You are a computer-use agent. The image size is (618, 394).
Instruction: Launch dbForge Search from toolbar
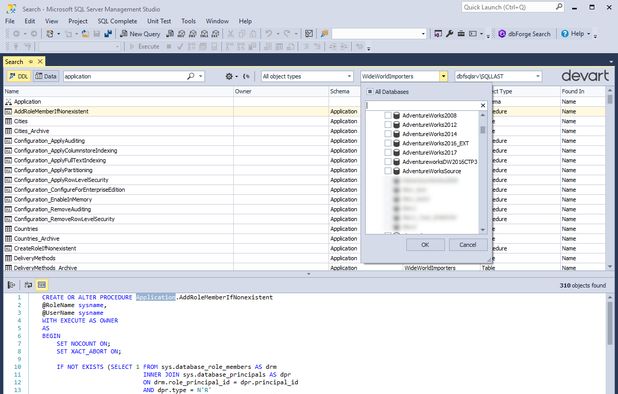pos(524,34)
